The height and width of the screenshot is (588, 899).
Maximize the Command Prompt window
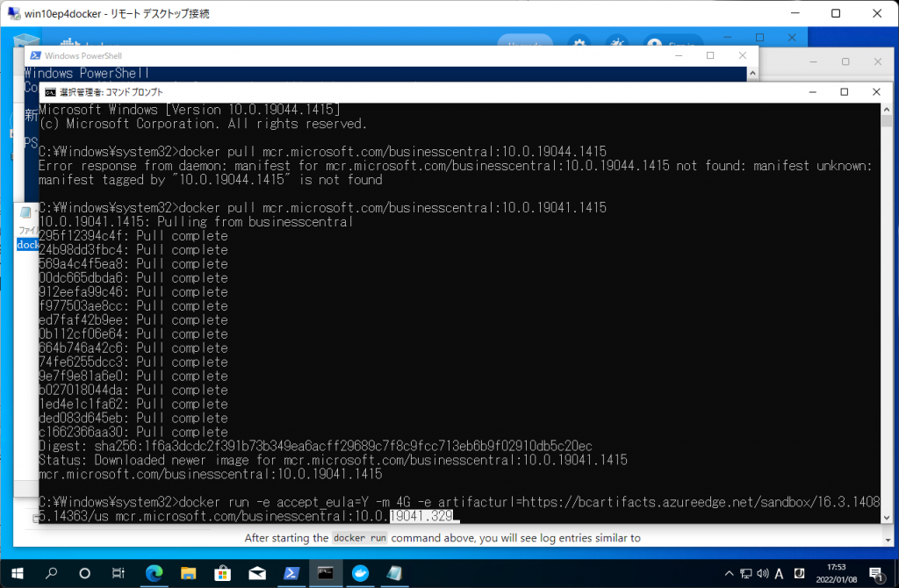pyautogui.click(x=844, y=91)
